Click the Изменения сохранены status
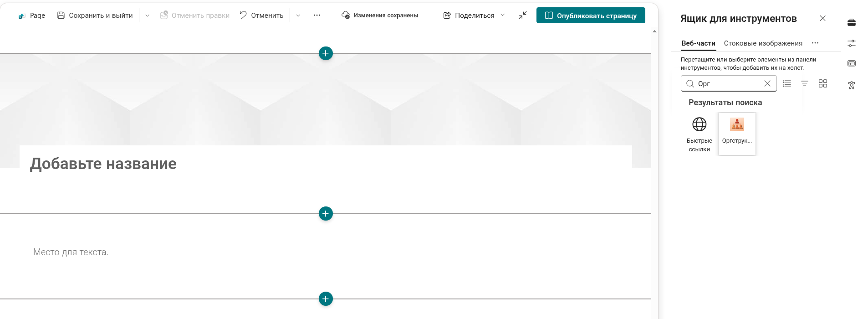868x319 pixels. pos(380,15)
